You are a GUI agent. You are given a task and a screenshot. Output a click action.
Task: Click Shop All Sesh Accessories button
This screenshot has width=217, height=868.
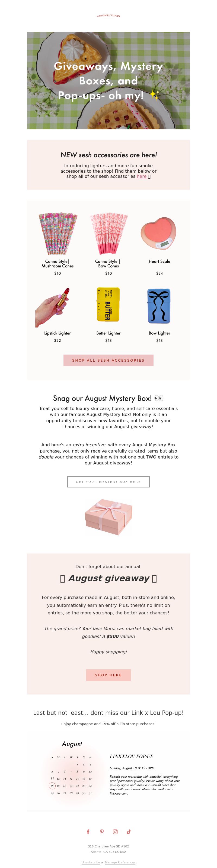tap(108, 360)
